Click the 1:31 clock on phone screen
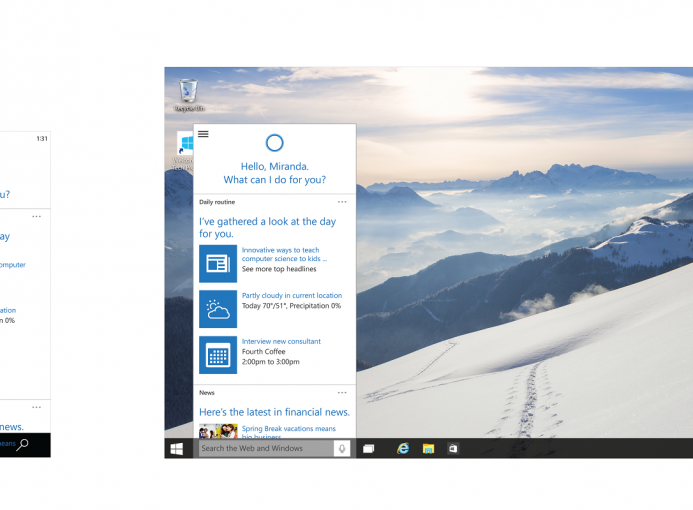 (42, 139)
